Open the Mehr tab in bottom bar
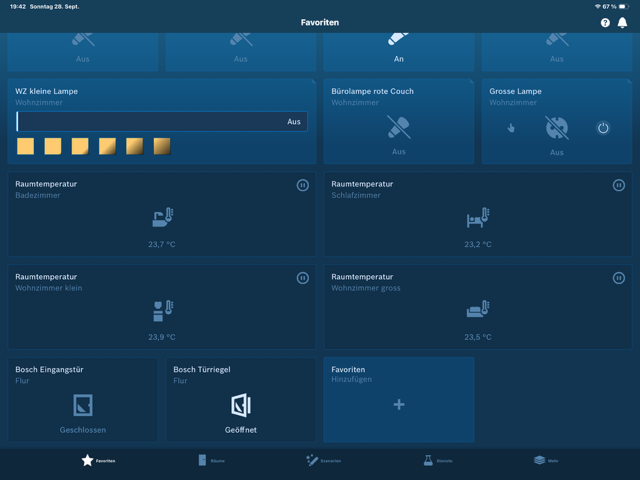 tap(546, 460)
